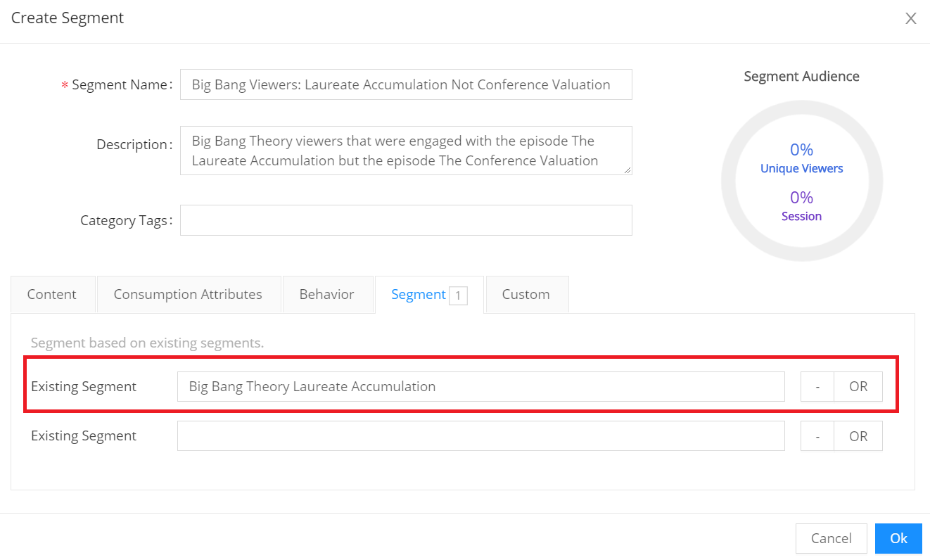Screen dimensions: 930x560
Task: Click the segment count badge on Segment tab
Action: click(458, 296)
